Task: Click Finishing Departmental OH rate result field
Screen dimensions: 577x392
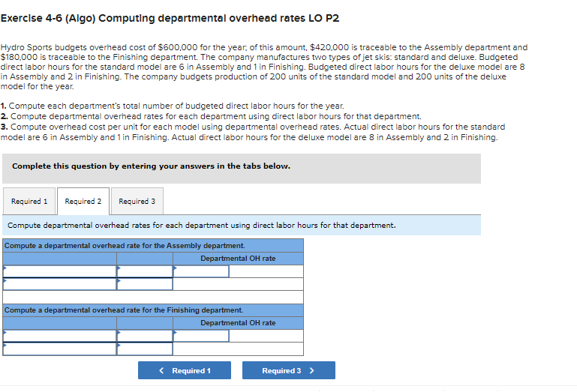Action: [x=266, y=336]
